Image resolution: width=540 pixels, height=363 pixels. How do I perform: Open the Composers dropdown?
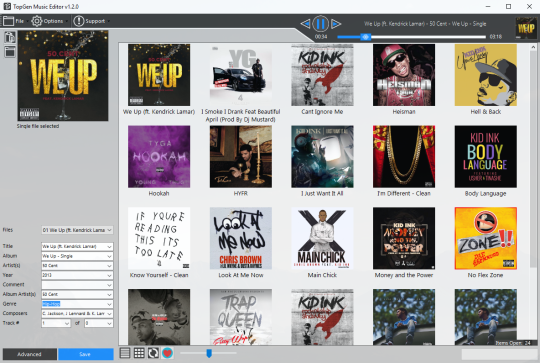[x=110, y=314]
